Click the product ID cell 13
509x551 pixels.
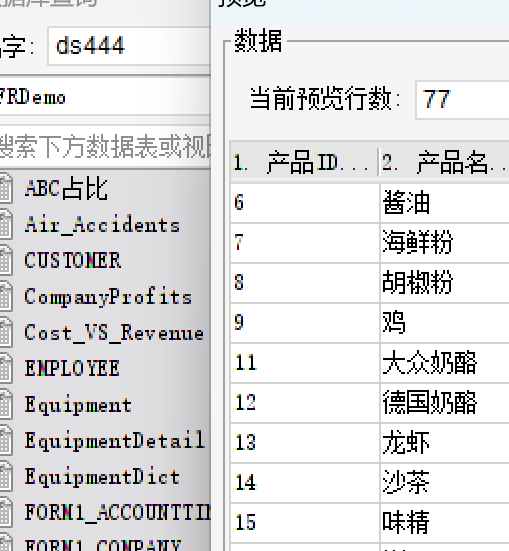tap(305, 443)
